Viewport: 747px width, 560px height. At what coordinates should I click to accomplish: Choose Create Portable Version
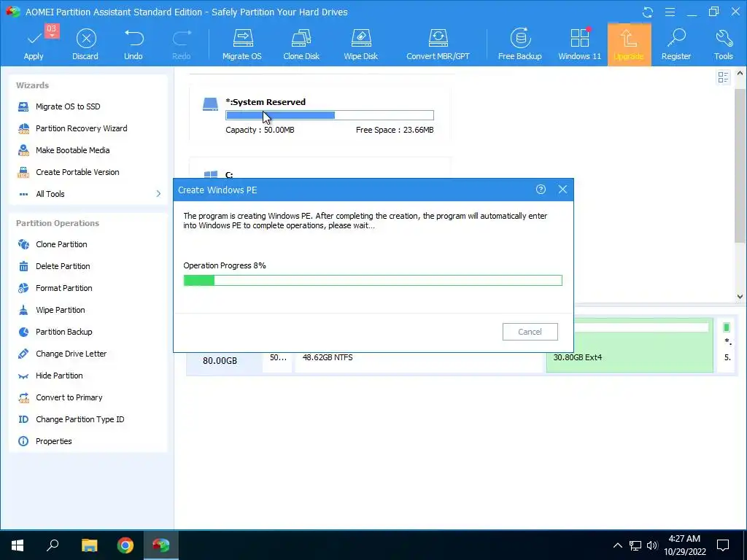pos(68,172)
